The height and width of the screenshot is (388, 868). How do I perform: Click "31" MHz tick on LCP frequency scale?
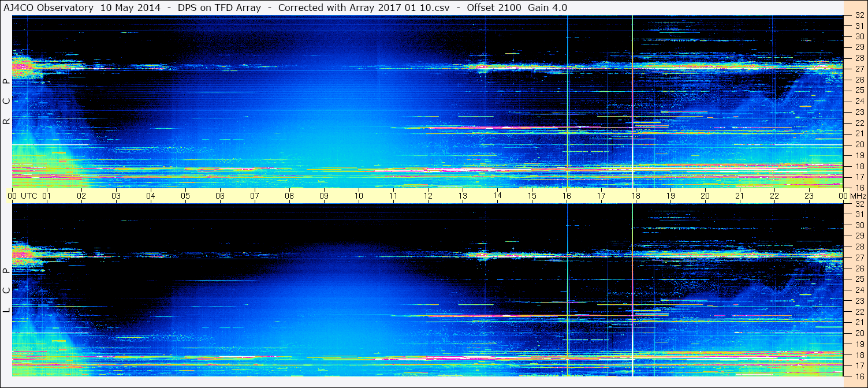(859, 214)
